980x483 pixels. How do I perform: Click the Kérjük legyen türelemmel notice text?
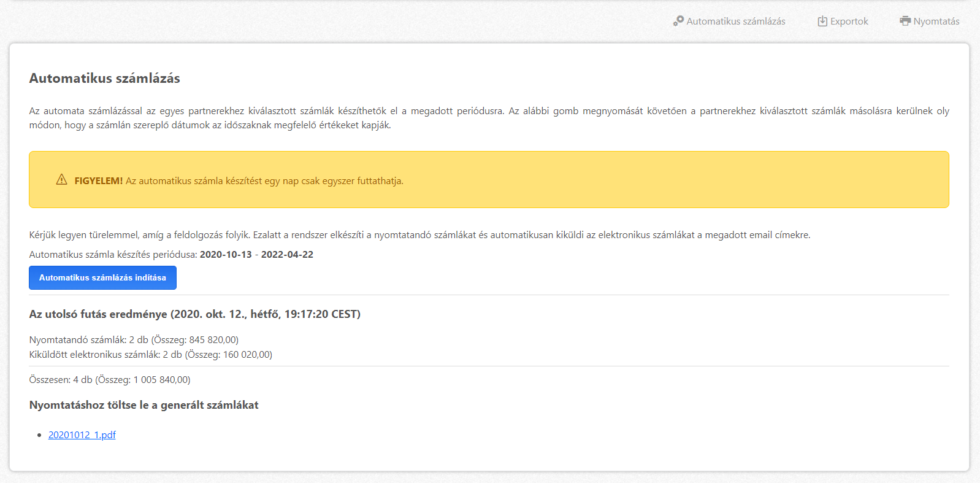click(x=420, y=235)
